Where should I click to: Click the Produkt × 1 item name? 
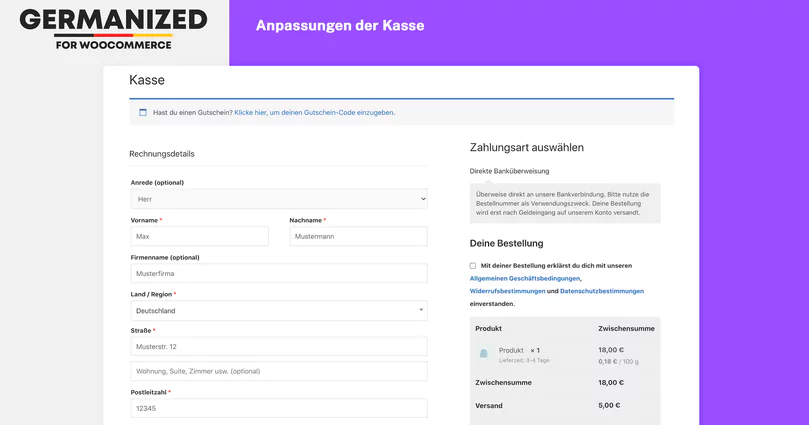point(519,350)
